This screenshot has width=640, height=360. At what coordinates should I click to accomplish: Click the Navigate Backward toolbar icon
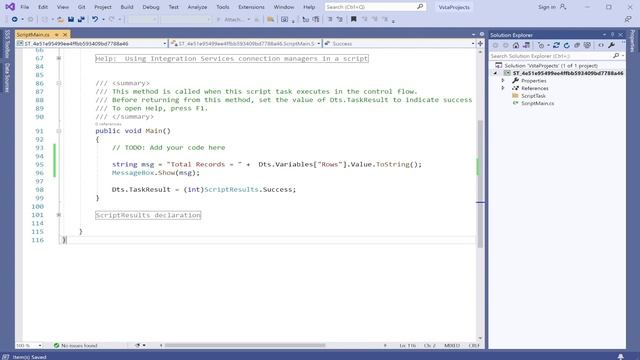pos(14,19)
